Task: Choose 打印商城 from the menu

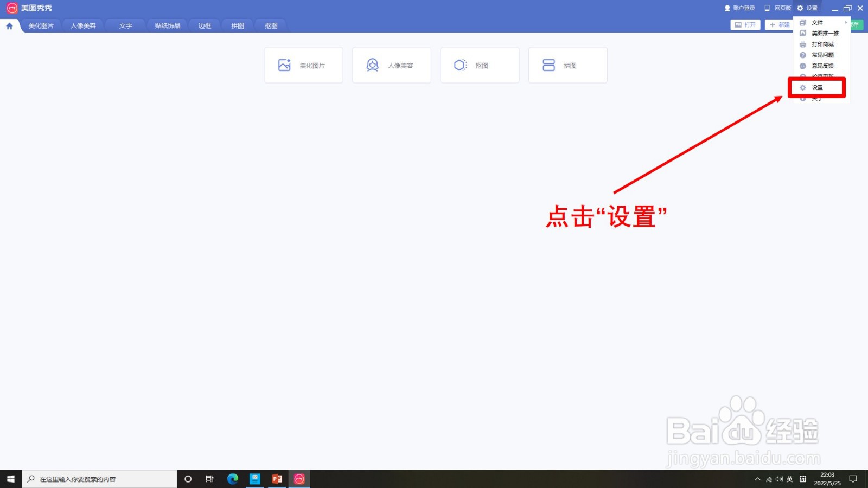Action: 821,44
